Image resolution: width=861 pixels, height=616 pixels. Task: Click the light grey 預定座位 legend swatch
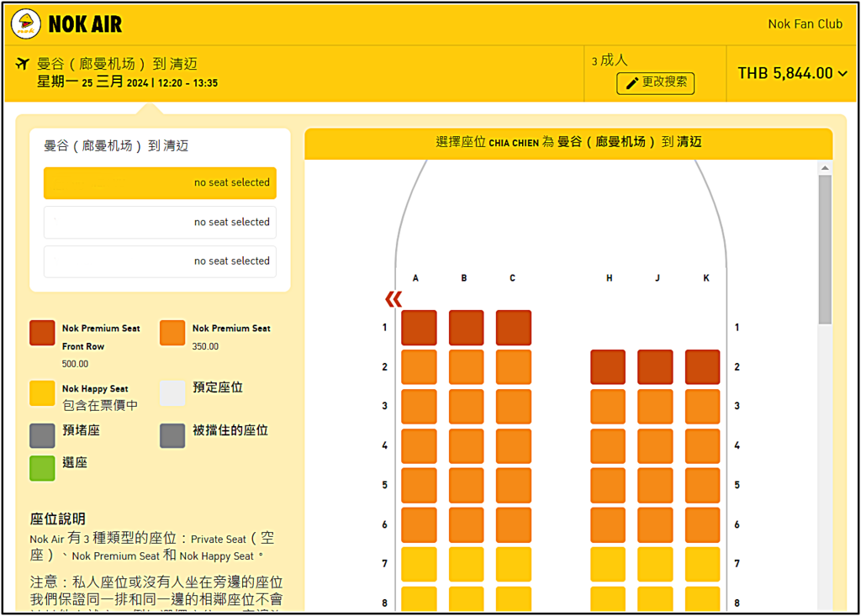[x=172, y=393]
